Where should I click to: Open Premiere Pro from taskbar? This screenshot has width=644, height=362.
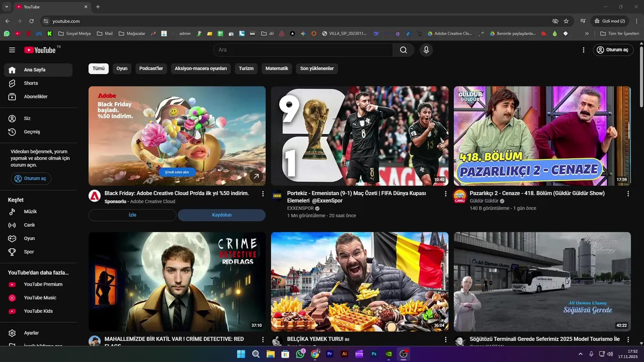(330, 354)
